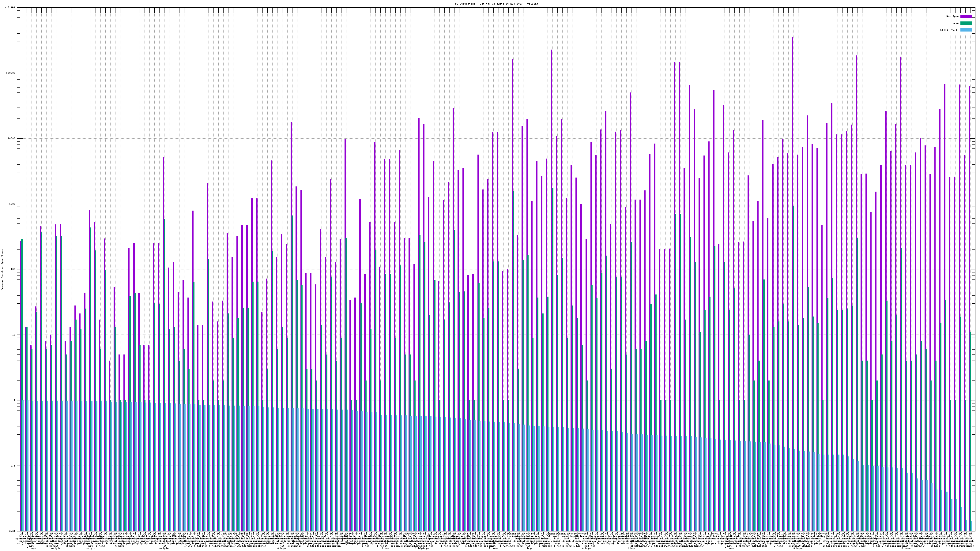Select the 'Score (0..1)' legend label
980x551 pixels.
949,30
